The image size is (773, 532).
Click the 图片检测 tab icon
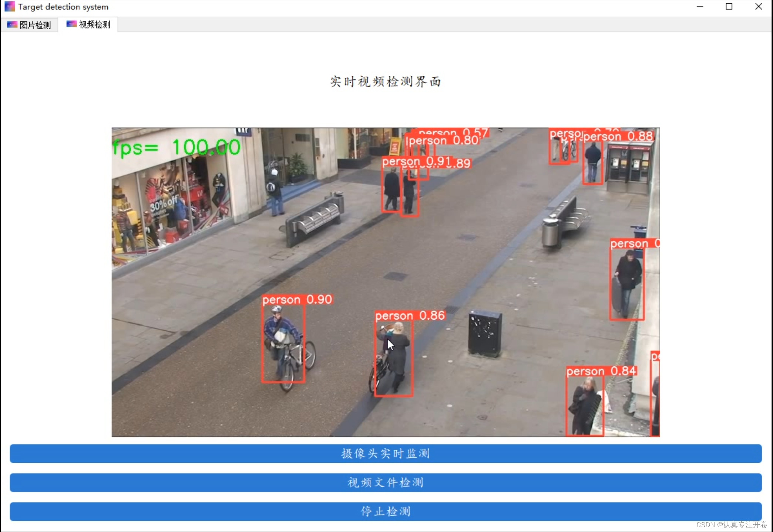(x=12, y=25)
